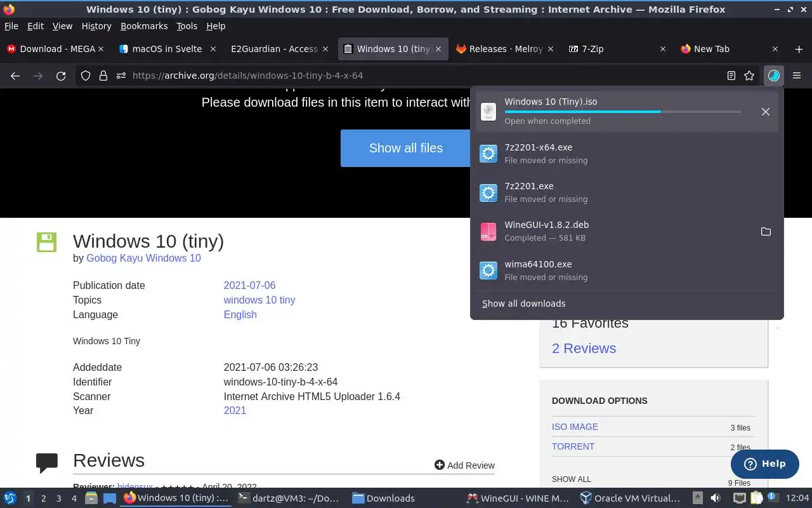
Task: Click the 2021-07-06 publication date link
Action: pos(249,285)
